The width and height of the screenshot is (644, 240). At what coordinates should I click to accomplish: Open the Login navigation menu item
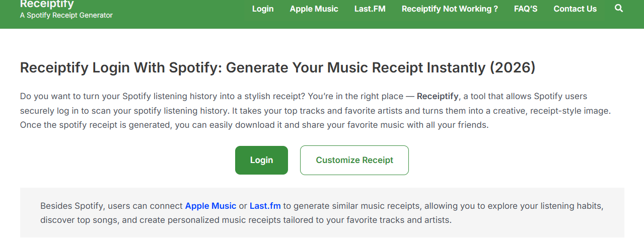pyautogui.click(x=263, y=9)
